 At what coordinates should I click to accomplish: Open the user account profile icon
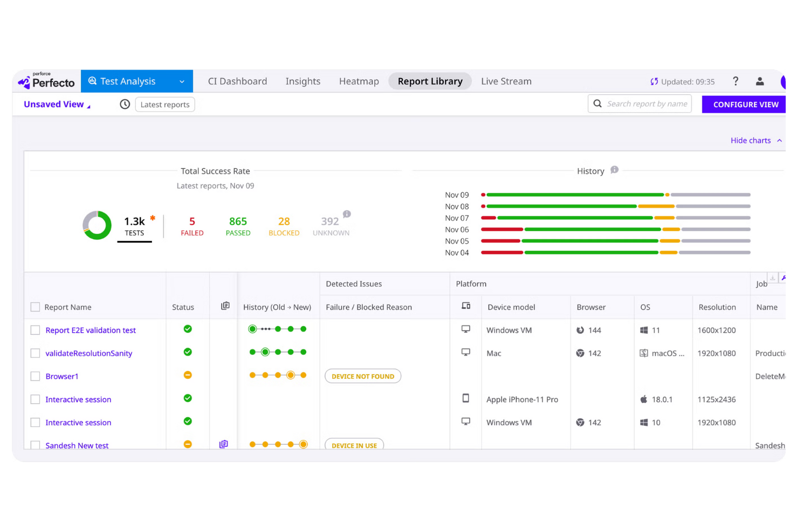(760, 81)
